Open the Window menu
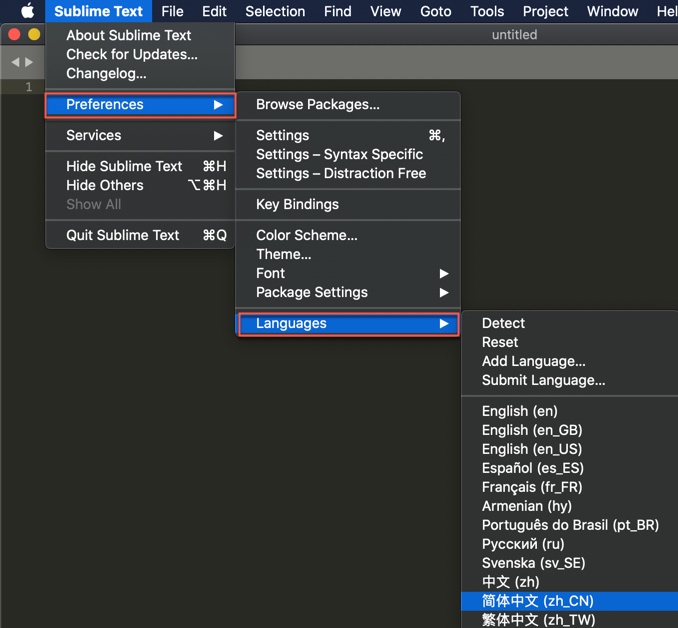Viewport: 678px width, 628px height. coord(612,11)
